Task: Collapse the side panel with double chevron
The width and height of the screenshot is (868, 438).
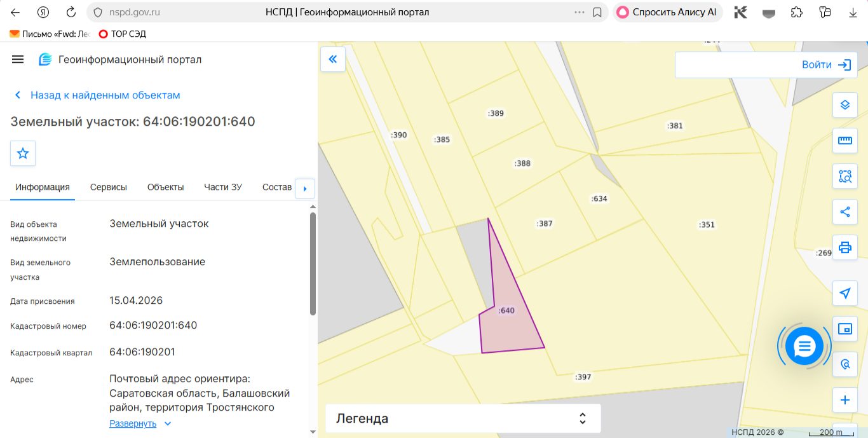Action: coord(333,59)
